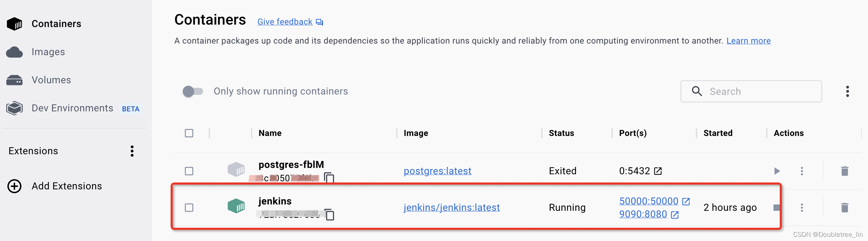This screenshot has height=241, width=868.
Task: Open the postgres:latest image link
Action: 438,171
